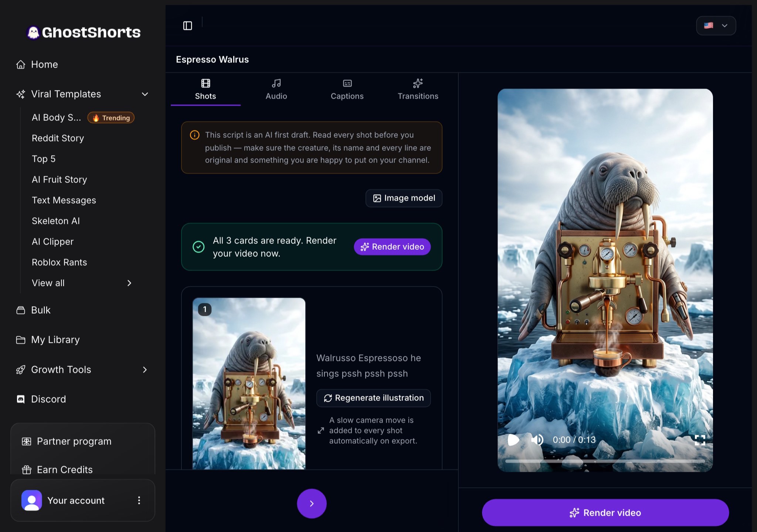The height and width of the screenshot is (532, 757).
Task: Click the Home house icon
Action: 21,64
